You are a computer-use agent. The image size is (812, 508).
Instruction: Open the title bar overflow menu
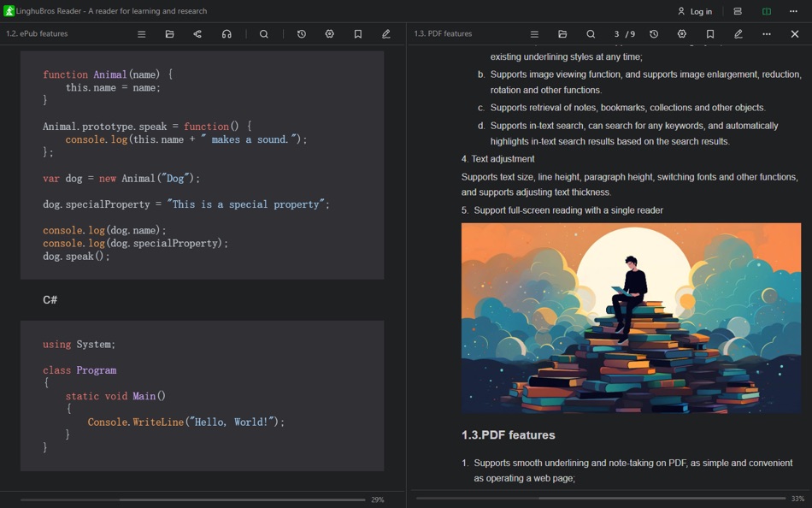click(x=792, y=11)
